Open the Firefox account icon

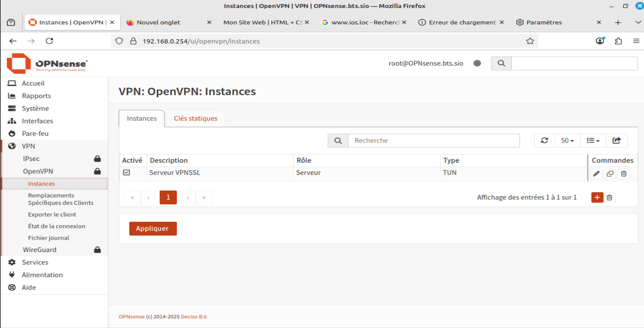point(600,41)
